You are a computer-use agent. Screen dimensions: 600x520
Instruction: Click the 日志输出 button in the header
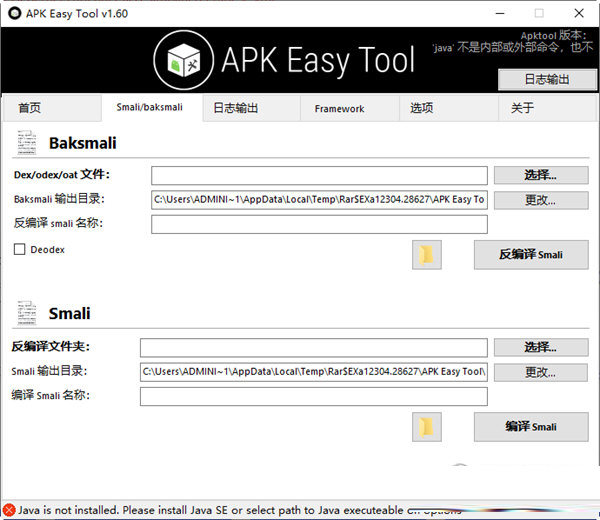pos(547,80)
